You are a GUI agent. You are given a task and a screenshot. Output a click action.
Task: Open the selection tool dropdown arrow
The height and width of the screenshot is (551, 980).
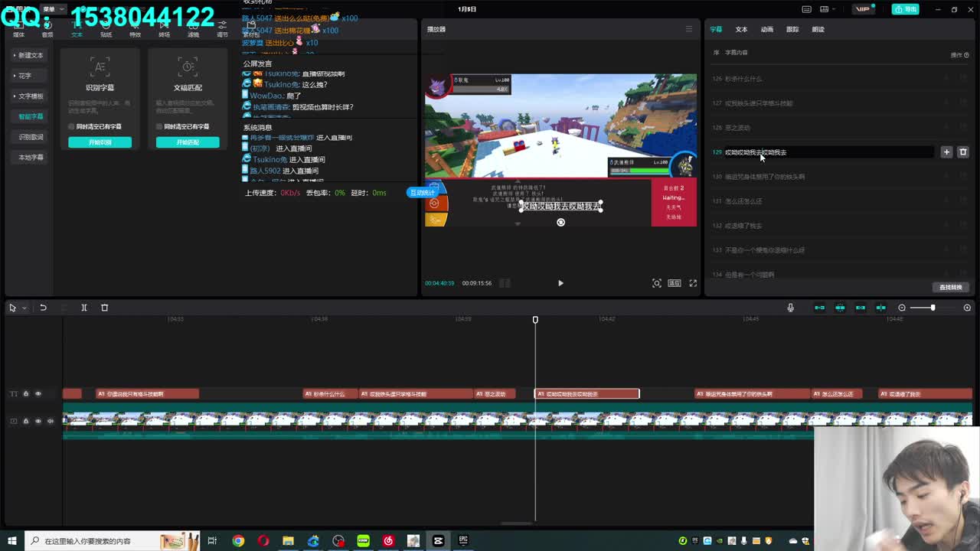24,308
